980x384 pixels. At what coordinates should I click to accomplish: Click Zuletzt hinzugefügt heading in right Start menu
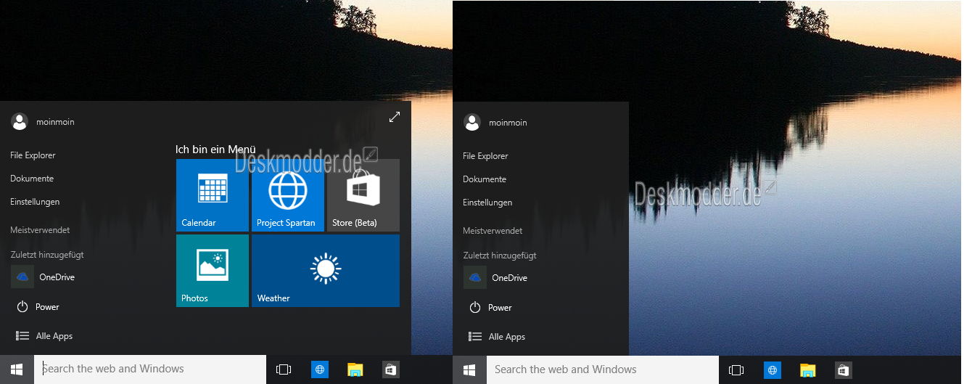[x=500, y=256]
